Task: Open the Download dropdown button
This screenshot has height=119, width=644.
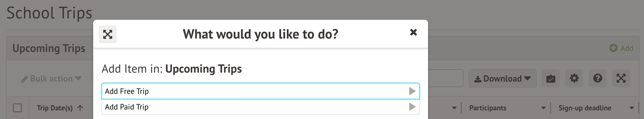Action: click(x=503, y=78)
